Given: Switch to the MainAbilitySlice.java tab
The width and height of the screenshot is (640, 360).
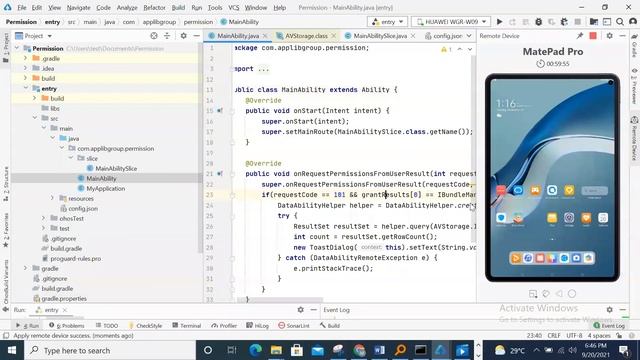Looking at the screenshot, I should tap(380, 36).
